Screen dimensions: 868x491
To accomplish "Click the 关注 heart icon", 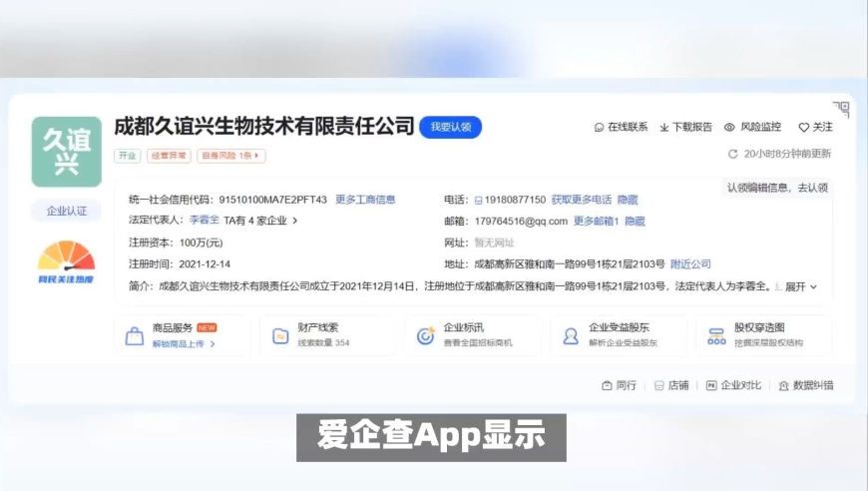I will tap(803, 128).
